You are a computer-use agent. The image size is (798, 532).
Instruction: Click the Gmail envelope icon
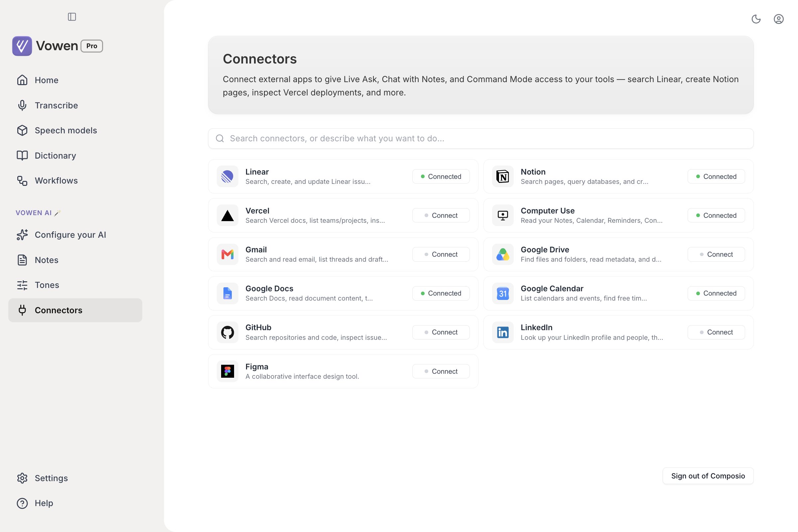click(x=227, y=254)
